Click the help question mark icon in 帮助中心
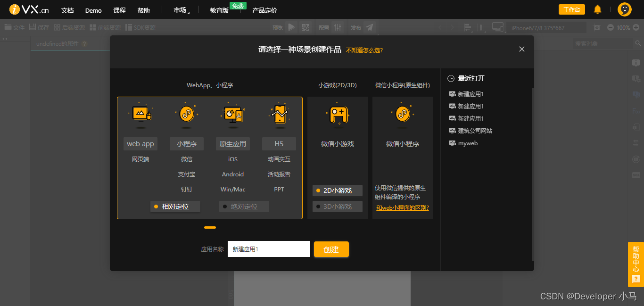 point(636,279)
